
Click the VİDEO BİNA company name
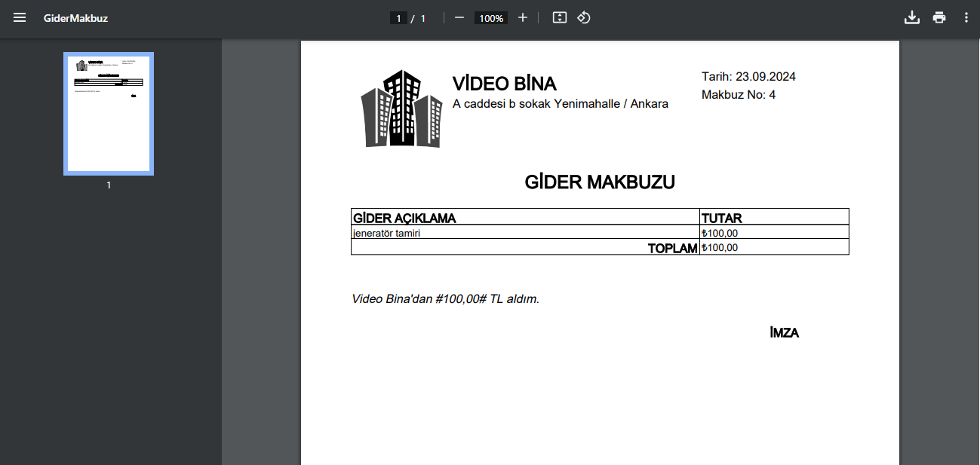pyautogui.click(x=504, y=84)
